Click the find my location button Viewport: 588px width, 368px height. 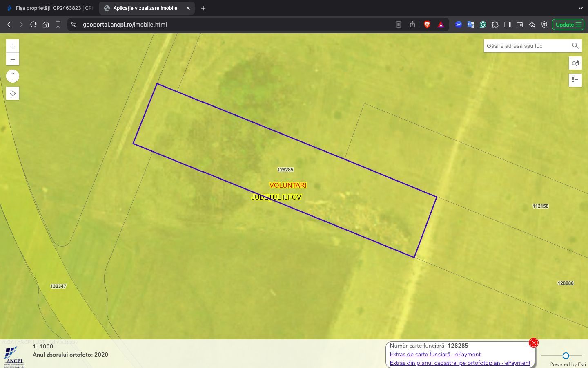(x=13, y=94)
